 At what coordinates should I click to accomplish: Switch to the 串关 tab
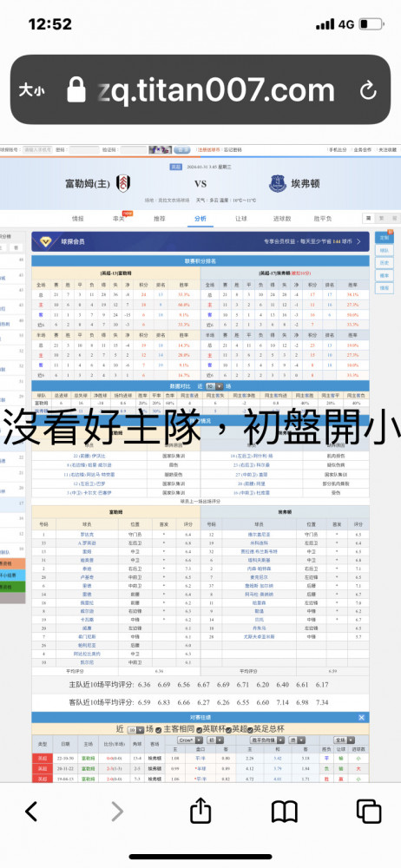click(x=119, y=219)
